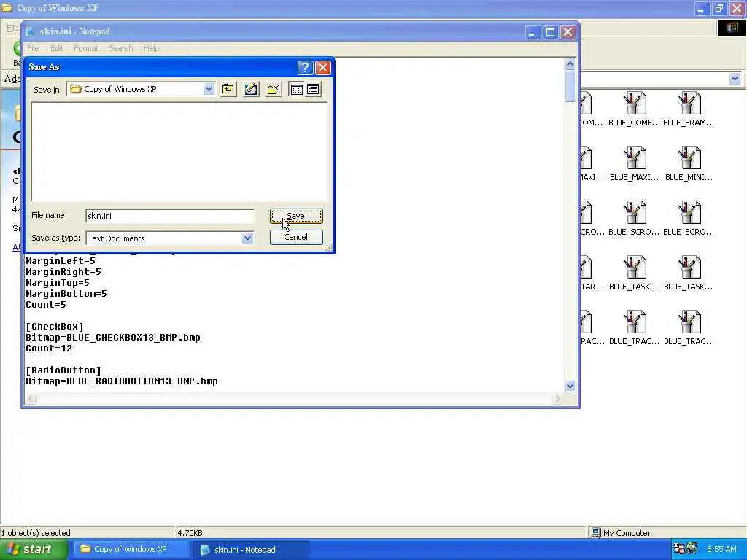
Task: Open the Save in folder dropdown
Action: [x=209, y=89]
